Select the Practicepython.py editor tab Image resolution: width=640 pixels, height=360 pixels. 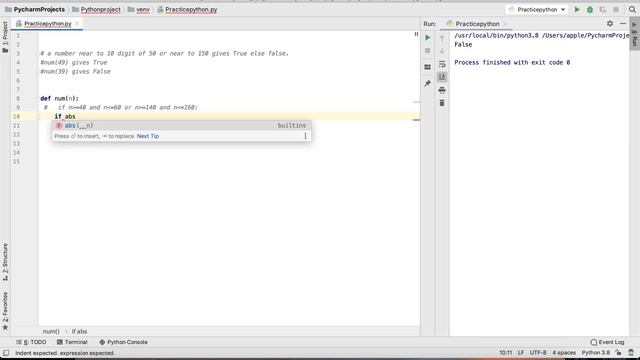(x=47, y=24)
